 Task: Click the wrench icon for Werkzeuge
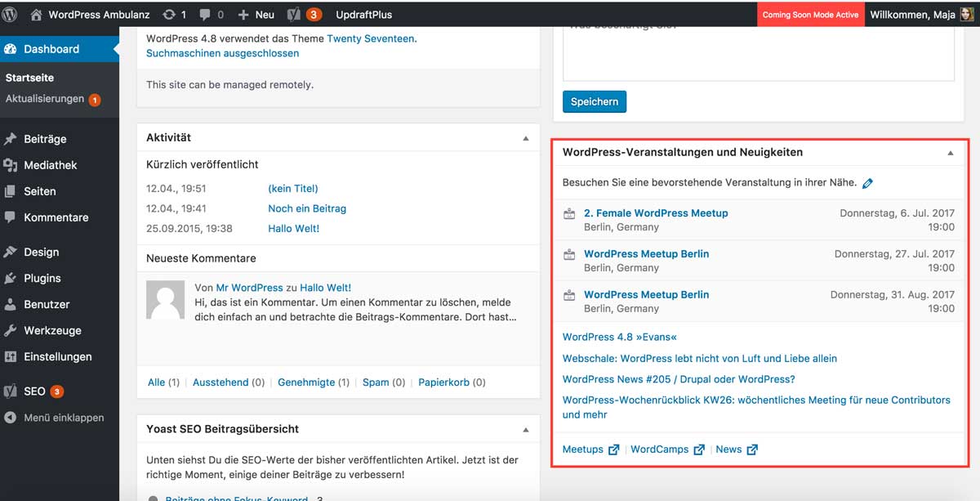(x=11, y=330)
